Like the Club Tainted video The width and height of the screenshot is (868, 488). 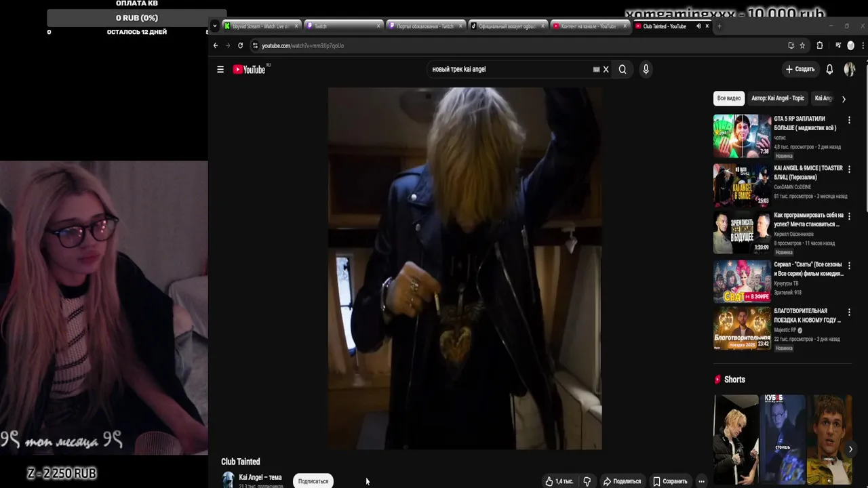point(559,481)
